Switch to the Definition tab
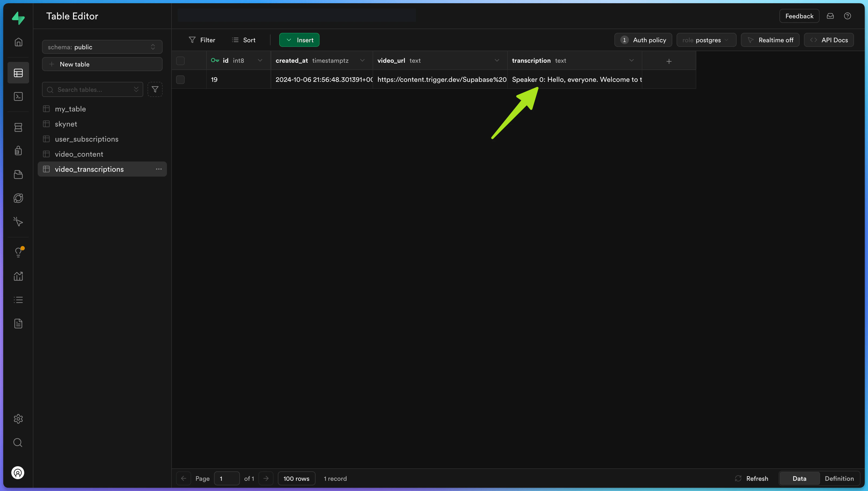Image resolution: width=868 pixels, height=491 pixels. (x=839, y=479)
